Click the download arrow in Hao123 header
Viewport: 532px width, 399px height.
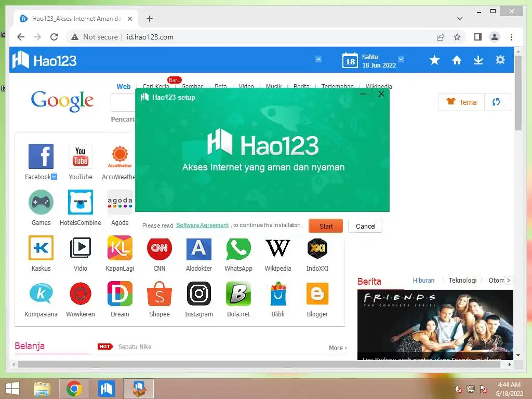click(478, 60)
